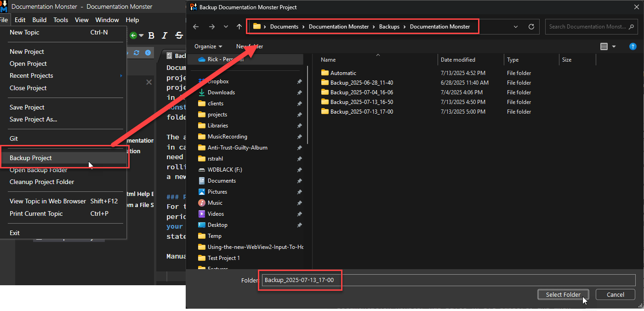Open the Organize dropdown
Image resolution: width=644 pixels, height=311 pixels.
(x=208, y=46)
